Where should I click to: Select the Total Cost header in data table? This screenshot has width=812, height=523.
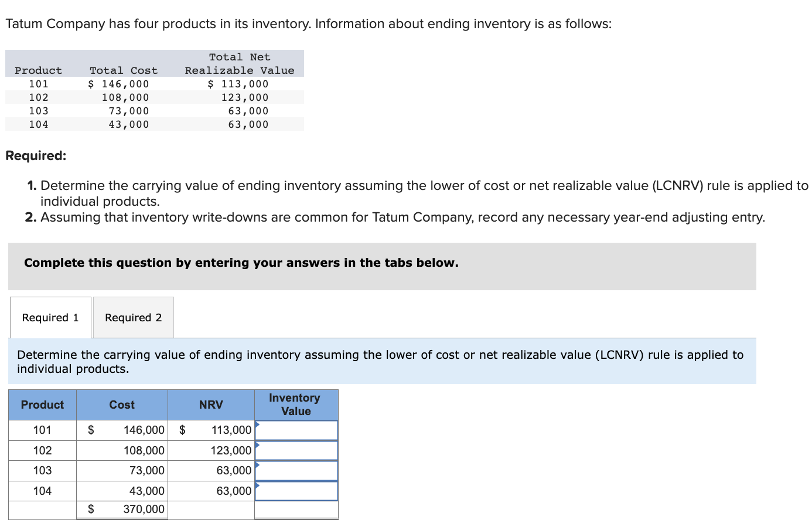(x=124, y=70)
